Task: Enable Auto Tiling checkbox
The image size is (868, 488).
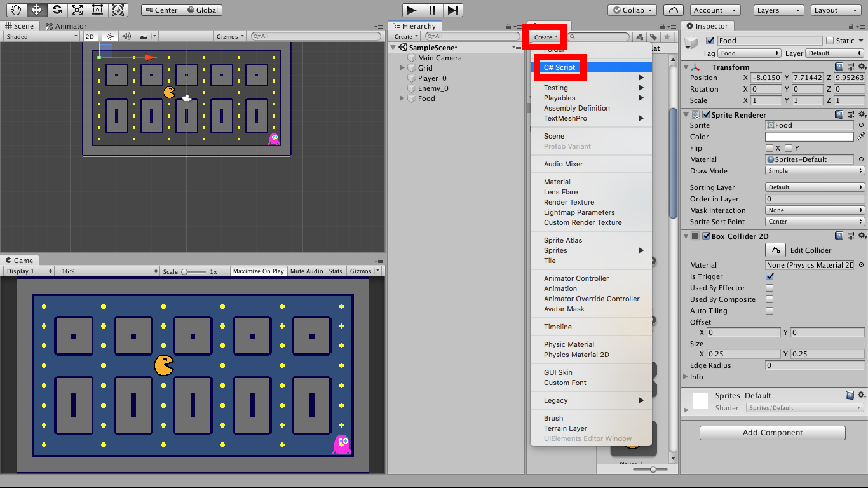Action: tap(770, 311)
